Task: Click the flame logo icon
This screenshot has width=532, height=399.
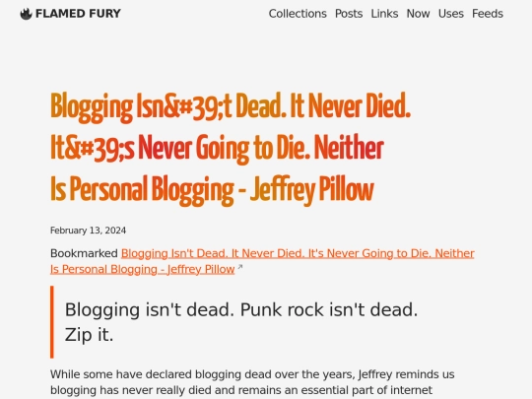Action: [x=27, y=14]
